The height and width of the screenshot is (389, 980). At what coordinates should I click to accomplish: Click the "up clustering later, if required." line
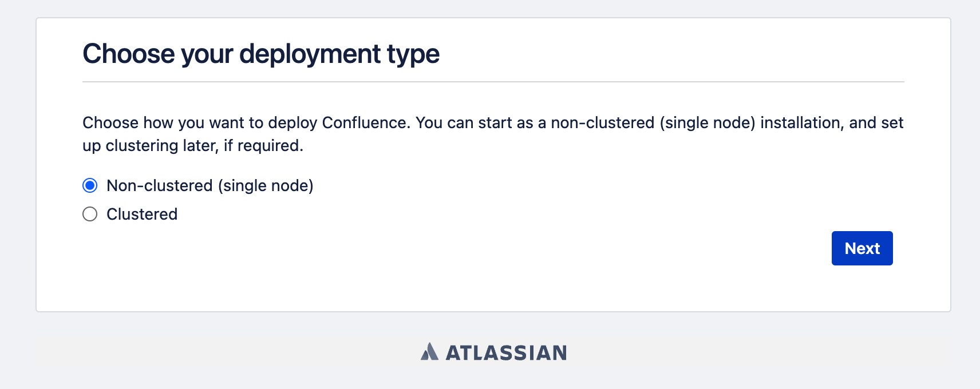point(193,145)
